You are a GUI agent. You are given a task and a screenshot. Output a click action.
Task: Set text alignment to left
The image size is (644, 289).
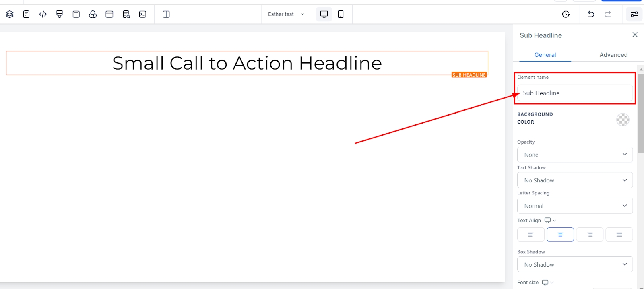point(530,235)
